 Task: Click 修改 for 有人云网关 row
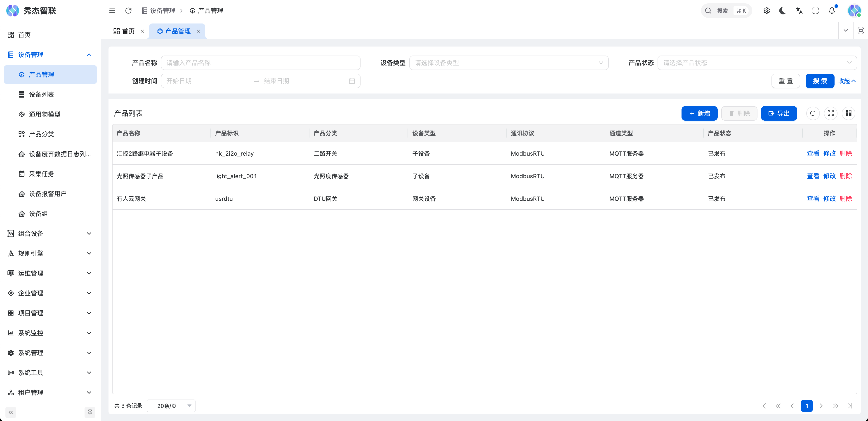click(829, 198)
